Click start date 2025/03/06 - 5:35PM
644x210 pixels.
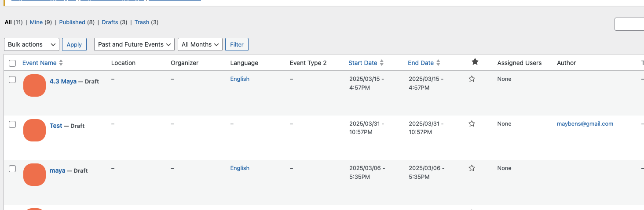[x=366, y=173]
